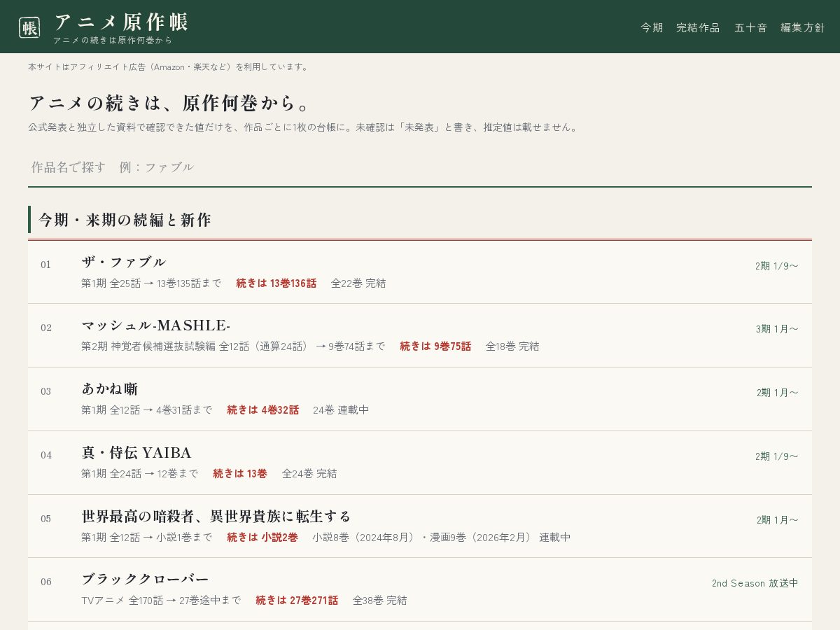
Task: Open the ザ・ファブル entry
Action: click(420, 272)
